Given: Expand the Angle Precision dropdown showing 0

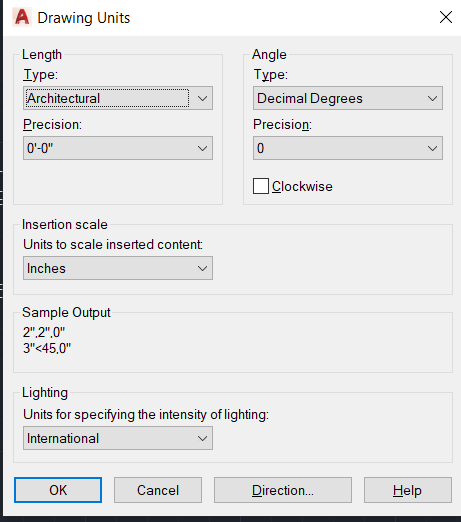Looking at the screenshot, I should [x=348, y=148].
